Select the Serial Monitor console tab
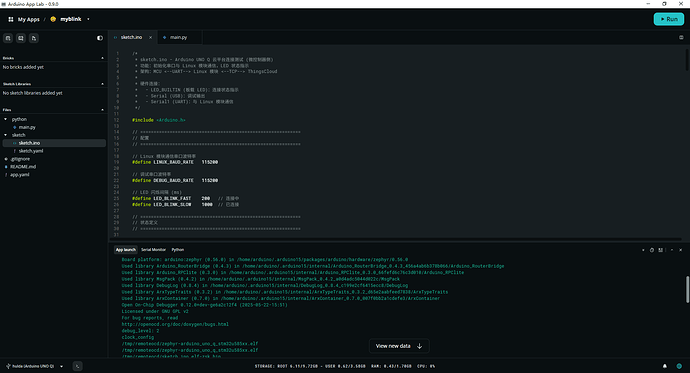 pos(153,250)
